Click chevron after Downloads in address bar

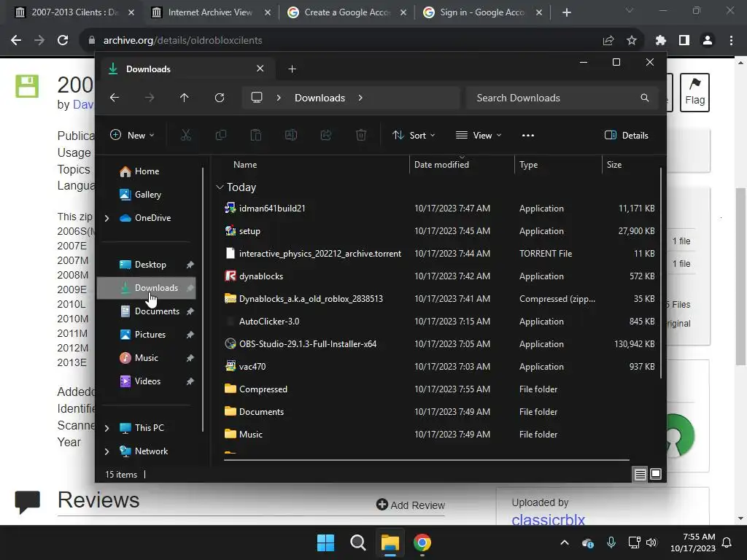360,98
